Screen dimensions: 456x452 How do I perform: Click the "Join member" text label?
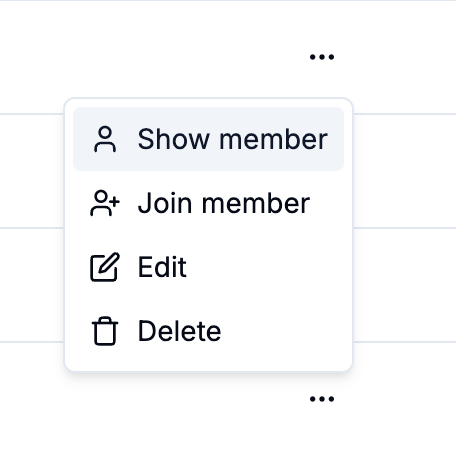coord(224,203)
